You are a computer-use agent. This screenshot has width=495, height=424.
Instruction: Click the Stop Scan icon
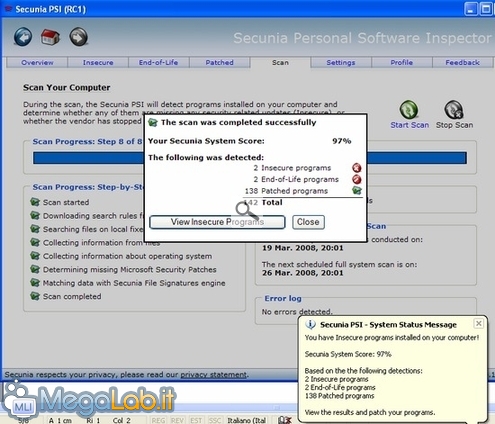coord(454,109)
